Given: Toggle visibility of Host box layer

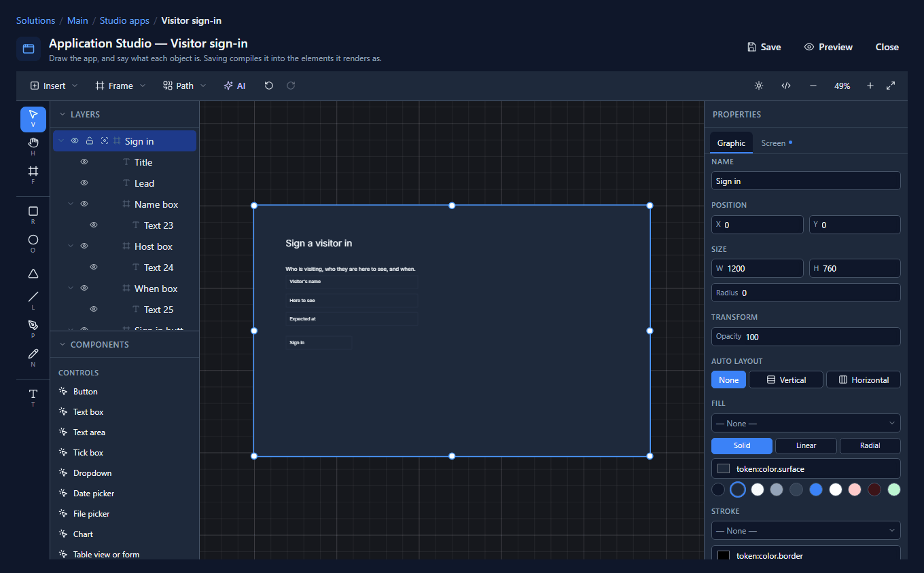Looking at the screenshot, I should 84,246.
